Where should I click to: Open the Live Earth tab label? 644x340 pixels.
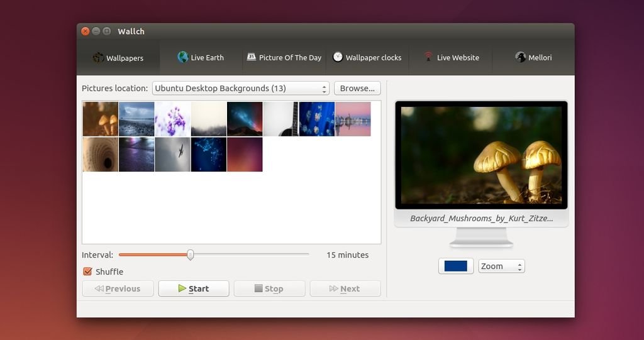(x=207, y=57)
